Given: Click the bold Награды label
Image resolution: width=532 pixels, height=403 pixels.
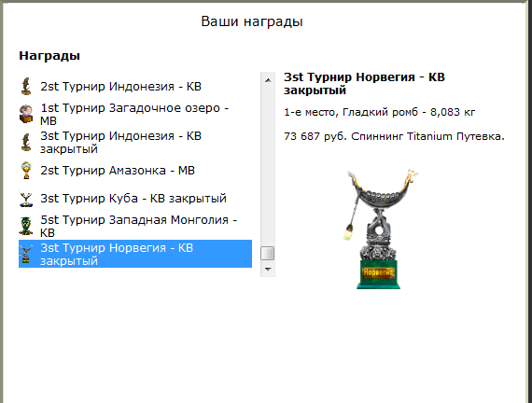Looking at the screenshot, I should 49,55.
